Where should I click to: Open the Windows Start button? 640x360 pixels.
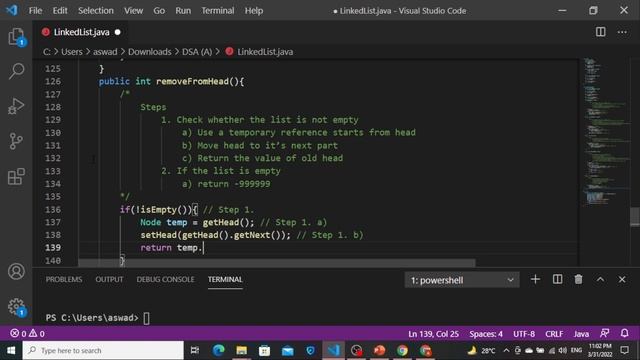pos(11,350)
